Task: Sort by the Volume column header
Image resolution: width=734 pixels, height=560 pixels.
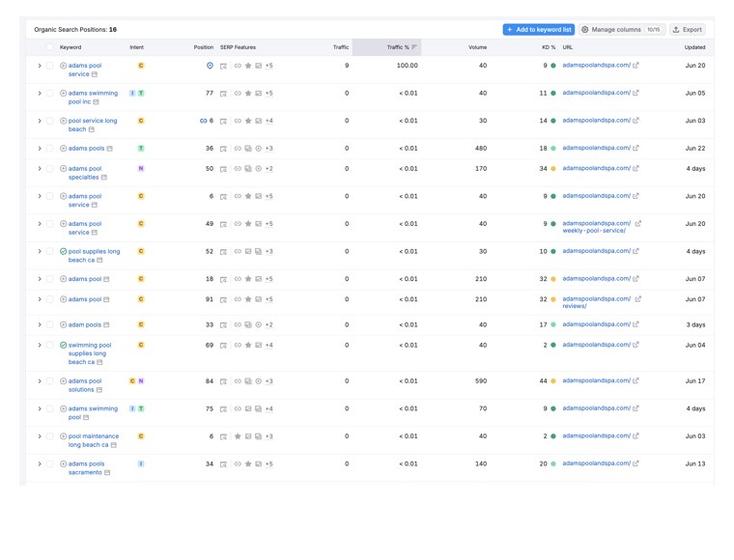Action: pyautogui.click(x=477, y=47)
